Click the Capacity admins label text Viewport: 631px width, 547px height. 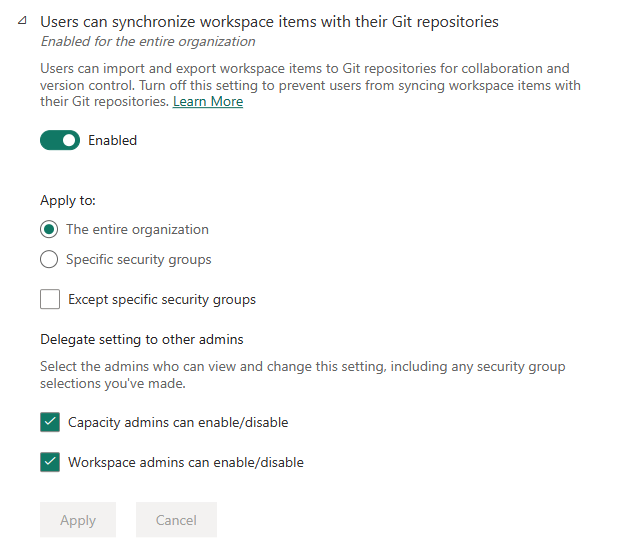coord(178,422)
